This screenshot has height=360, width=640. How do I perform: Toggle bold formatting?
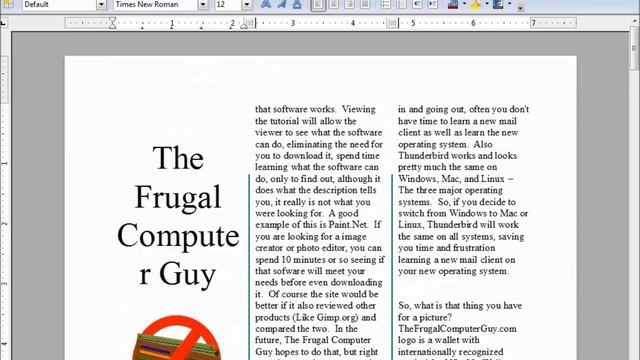point(266,4)
